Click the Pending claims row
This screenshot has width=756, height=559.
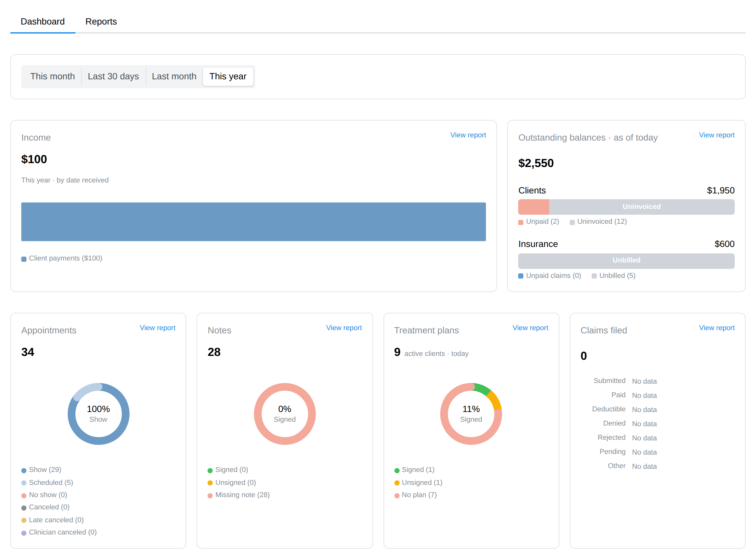click(628, 452)
